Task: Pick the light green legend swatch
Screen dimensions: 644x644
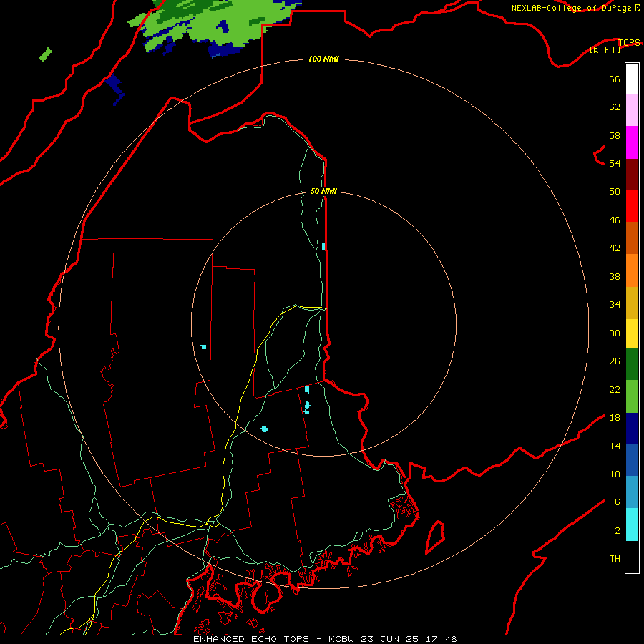Action: (632, 396)
